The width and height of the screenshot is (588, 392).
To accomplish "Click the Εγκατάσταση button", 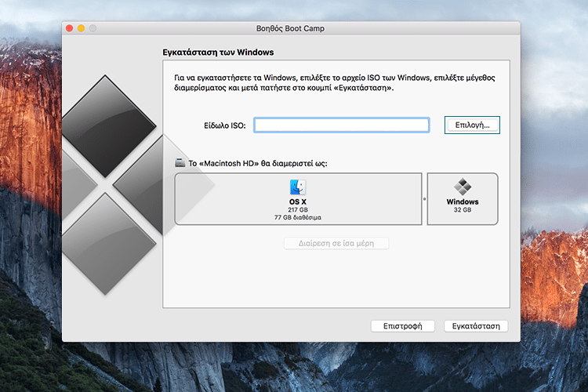I will pos(476,326).
